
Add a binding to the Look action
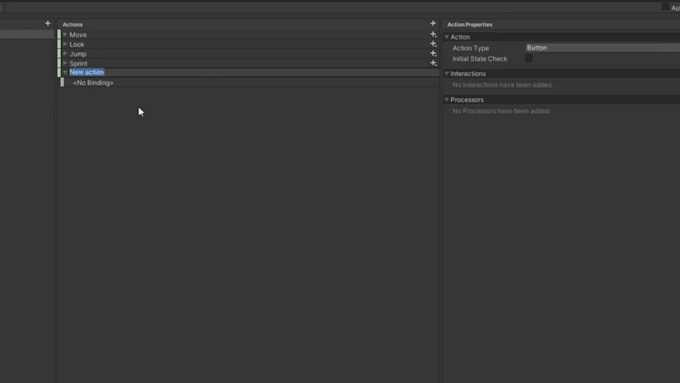tap(433, 44)
